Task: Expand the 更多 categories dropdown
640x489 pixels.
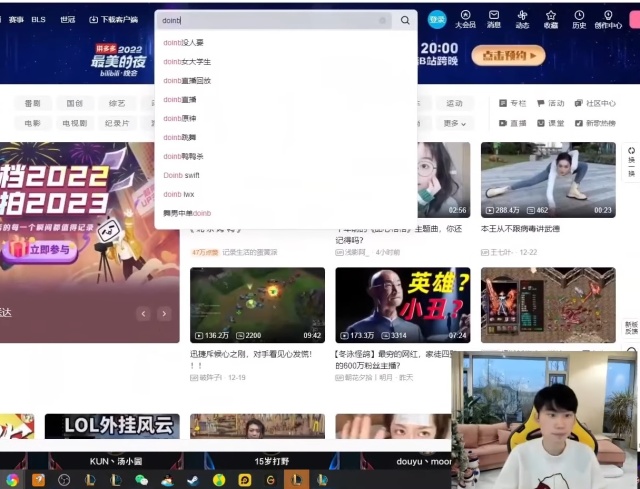Action: pyautogui.click(x=454, y=123)
